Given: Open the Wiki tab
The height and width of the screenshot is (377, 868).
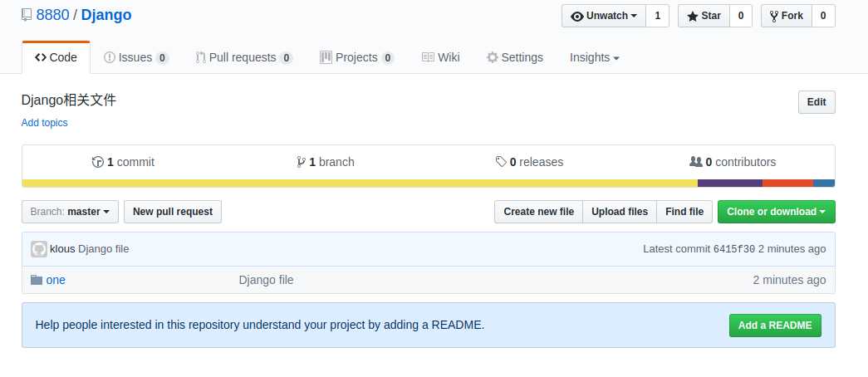Looking at the screenshot, I should [440, 57].
